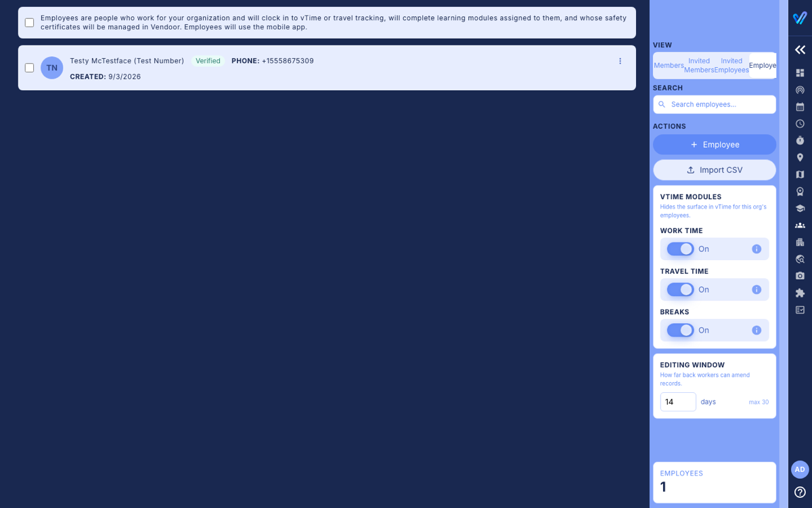Open the help question mark icon

[800, 492]
